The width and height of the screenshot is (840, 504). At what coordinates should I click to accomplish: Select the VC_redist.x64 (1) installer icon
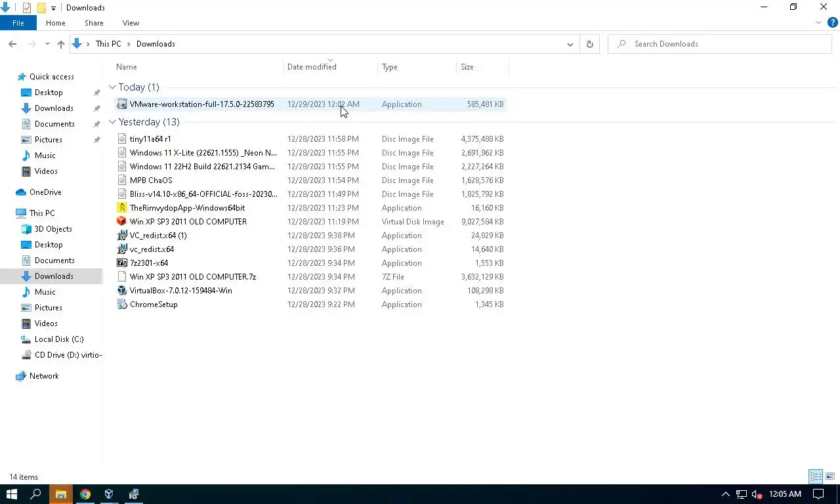tap(122, 236)
